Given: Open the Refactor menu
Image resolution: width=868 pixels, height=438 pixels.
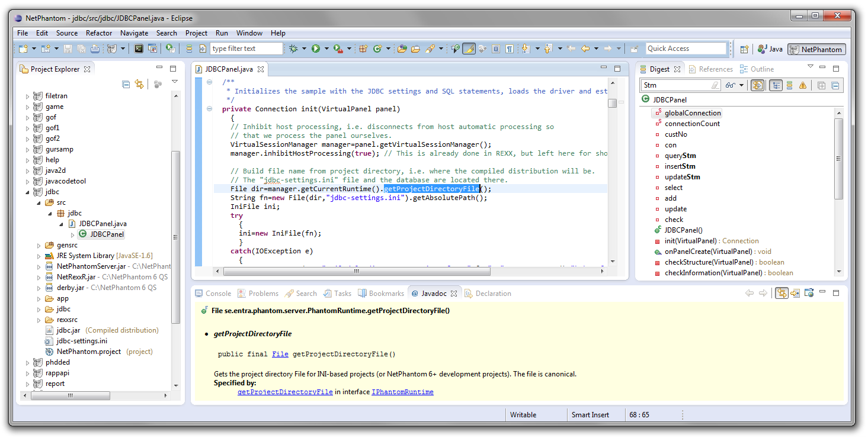Looking at the screenshot, I should pos(99,33).
